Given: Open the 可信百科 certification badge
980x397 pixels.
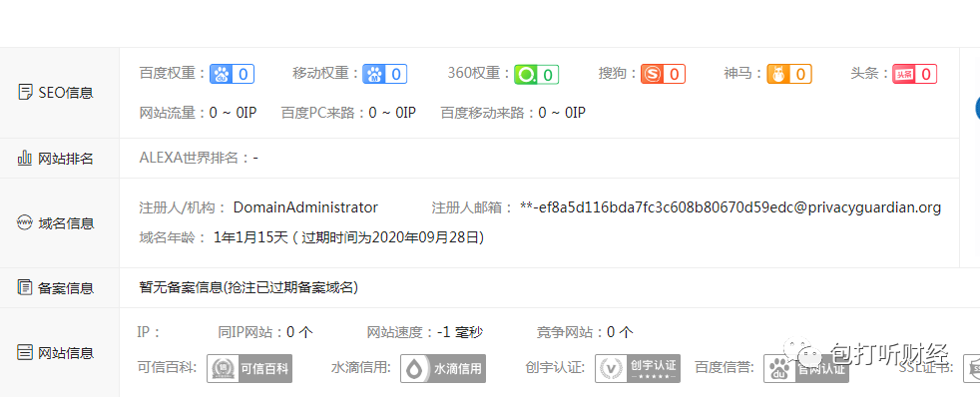Looking at the screenshot, I should pos(249,368).
